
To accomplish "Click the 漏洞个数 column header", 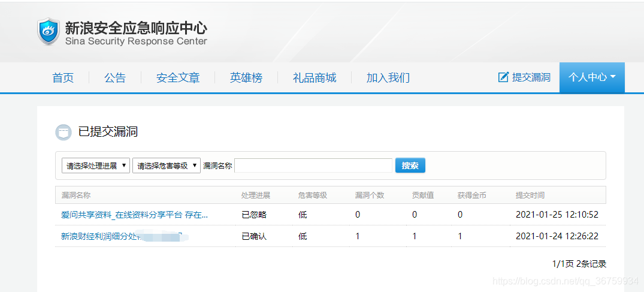I will click(370, 195).
